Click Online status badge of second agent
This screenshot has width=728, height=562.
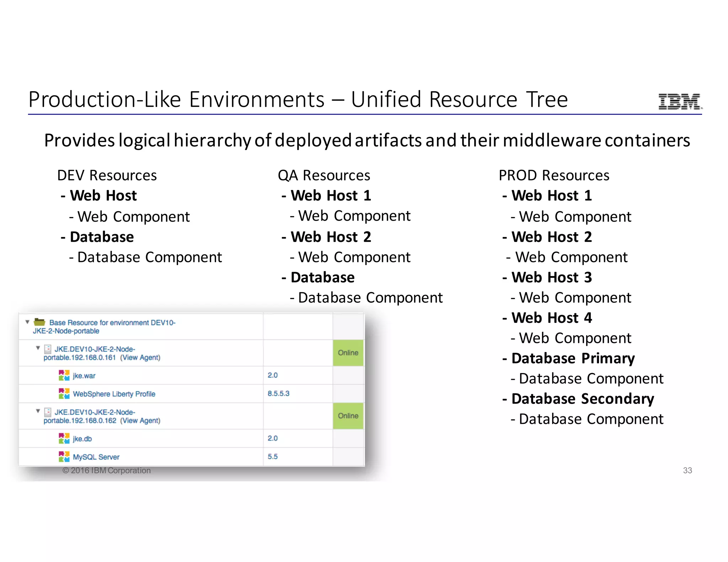point(348,416)
